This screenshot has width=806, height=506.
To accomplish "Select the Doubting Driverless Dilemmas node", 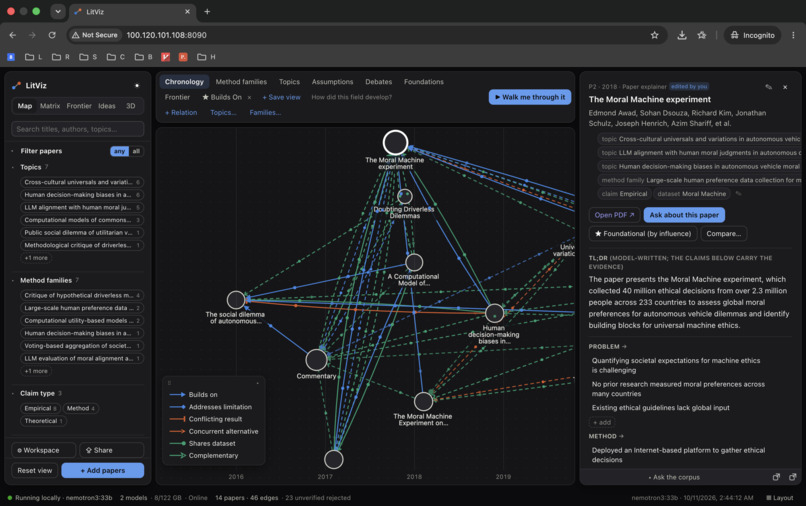I will click(405, 196).
